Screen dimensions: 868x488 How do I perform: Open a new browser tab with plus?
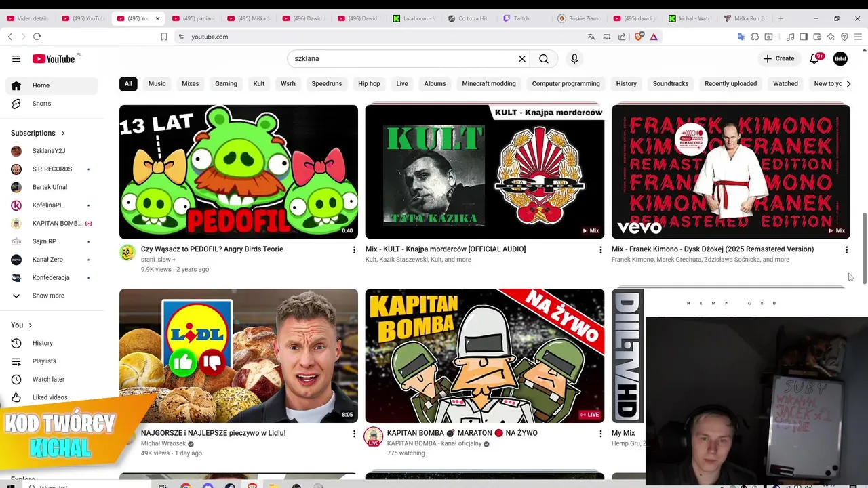781,18
